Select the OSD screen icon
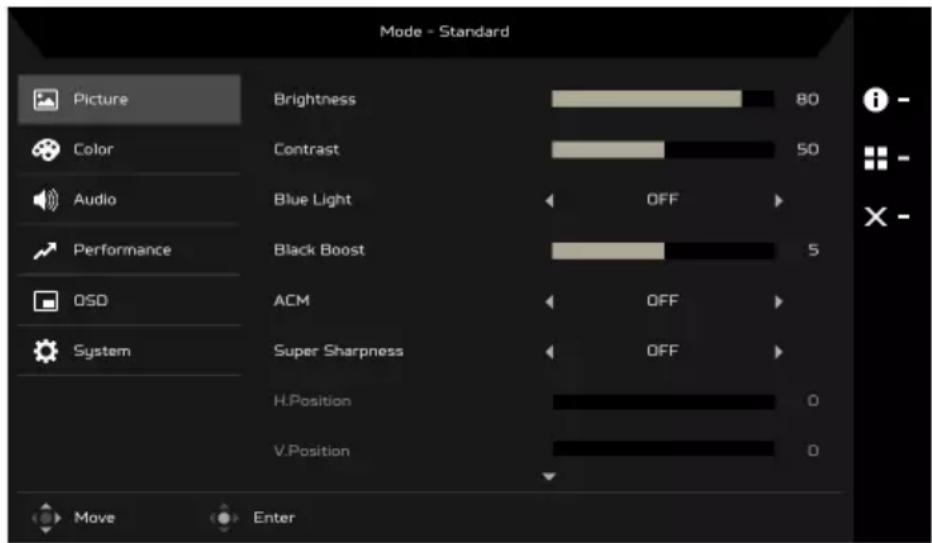932x543 pixels. coord(46,301)
